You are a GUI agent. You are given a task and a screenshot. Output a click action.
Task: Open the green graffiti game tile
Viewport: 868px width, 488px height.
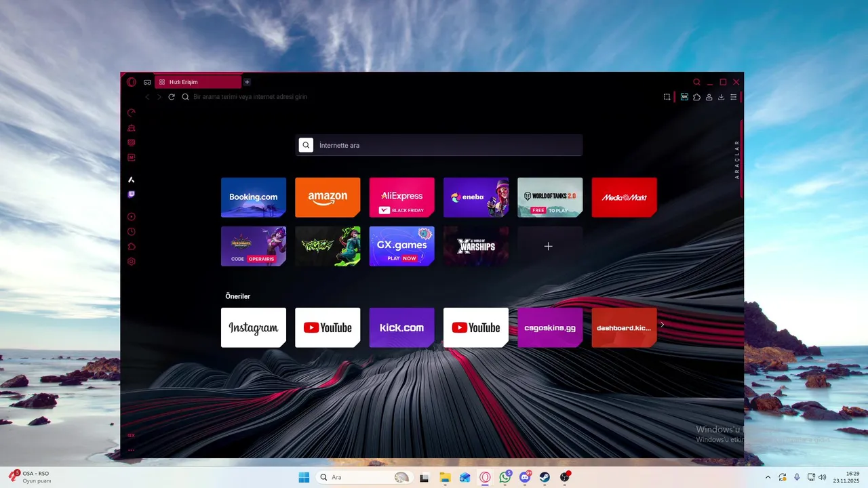tap(328, 246)
